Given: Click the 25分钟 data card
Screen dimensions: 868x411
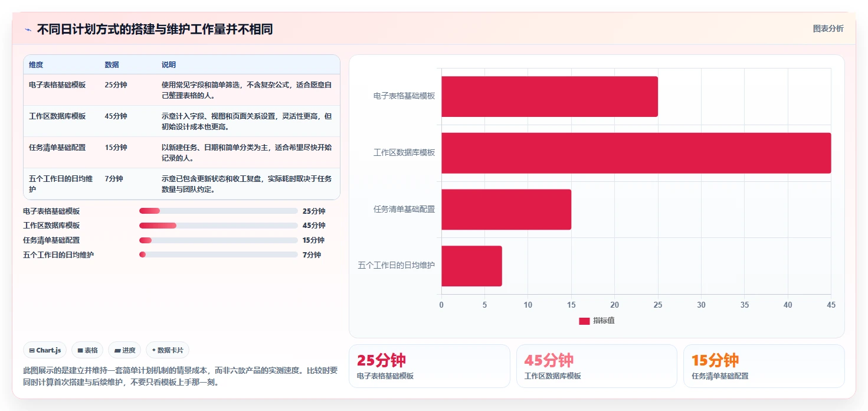Looking at the screenshot, I should [x=430, y=366].
